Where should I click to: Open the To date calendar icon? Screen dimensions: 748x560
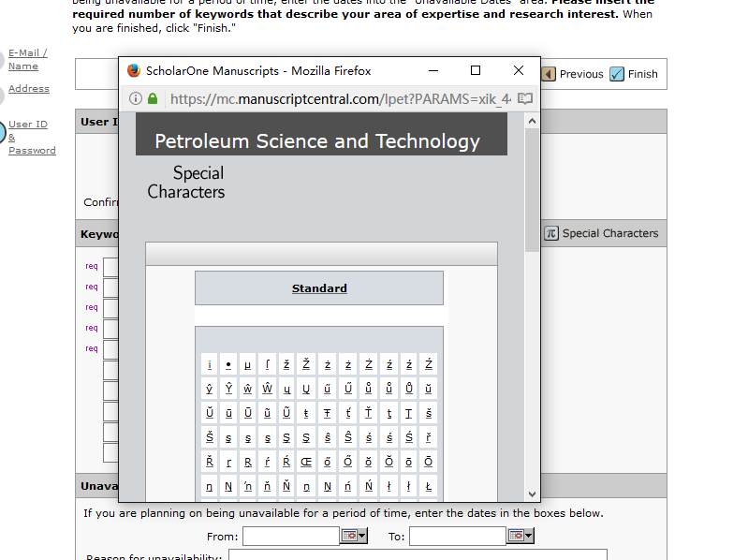(517, 536)
